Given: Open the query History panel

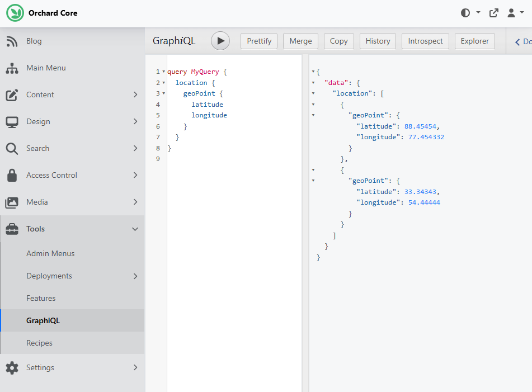Looking at the screenshot, I should pos(378,41).
